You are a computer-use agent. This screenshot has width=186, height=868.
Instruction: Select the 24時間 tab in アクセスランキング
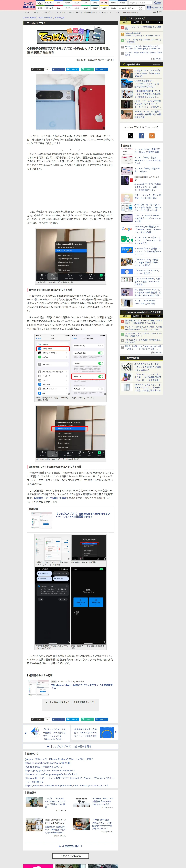point(136,22)
